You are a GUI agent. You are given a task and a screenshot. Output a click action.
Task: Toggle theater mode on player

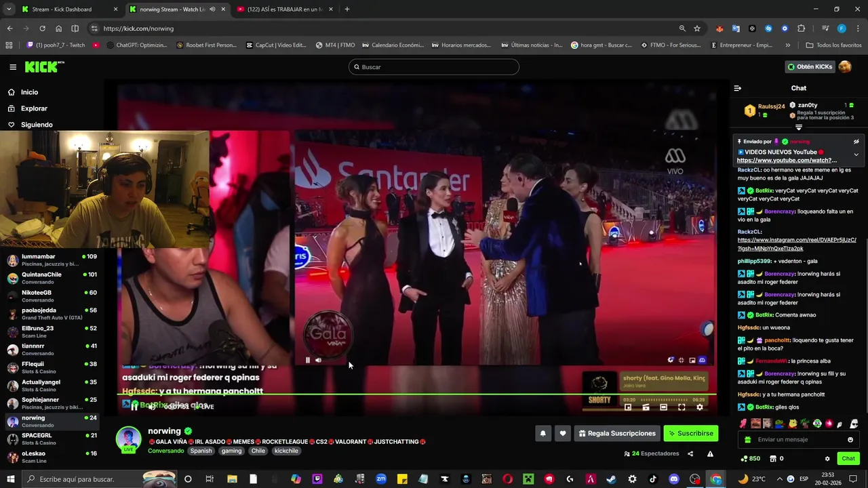664,407
